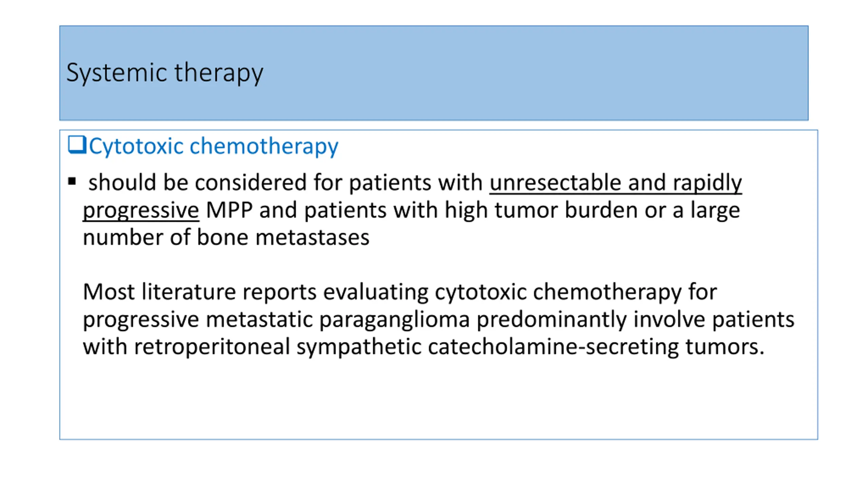Select the 'Systemic therapy' title text
868x488 pixels.
(164, 73)
